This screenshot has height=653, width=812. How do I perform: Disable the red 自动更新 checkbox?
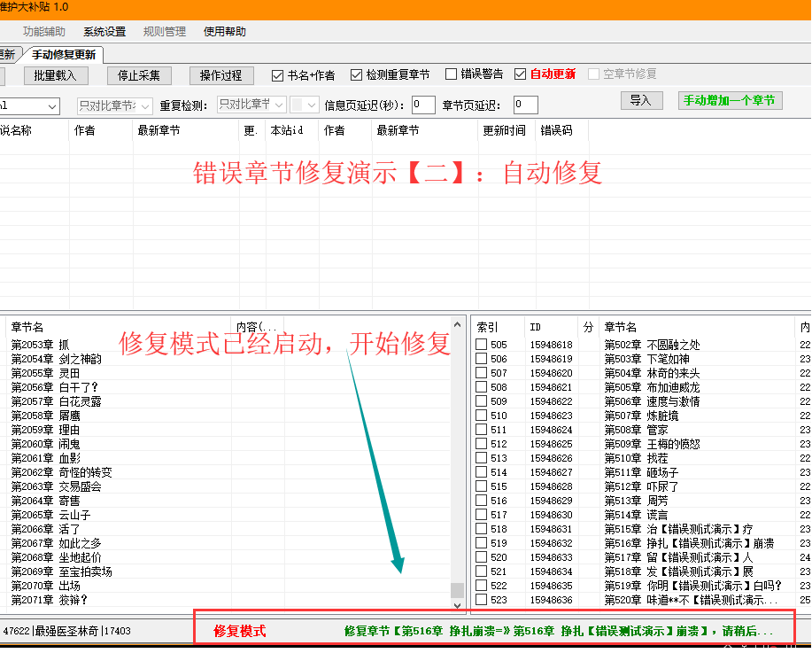coord(521,74)
